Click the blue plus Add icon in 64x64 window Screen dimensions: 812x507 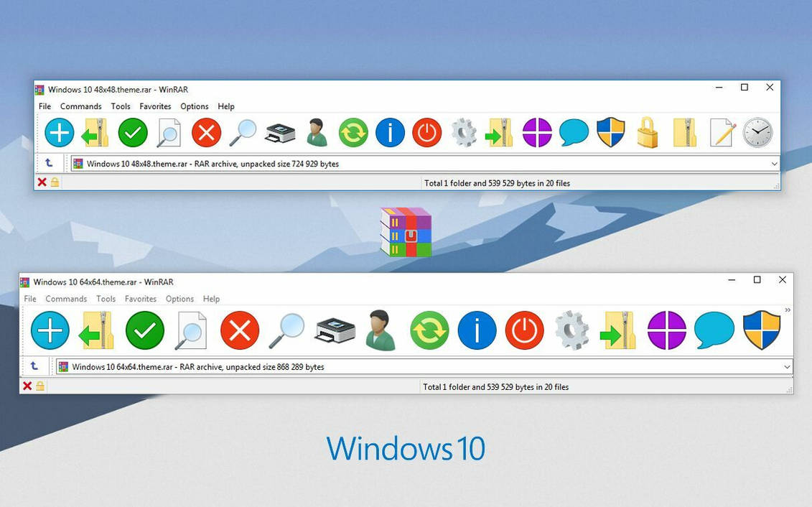50,330
